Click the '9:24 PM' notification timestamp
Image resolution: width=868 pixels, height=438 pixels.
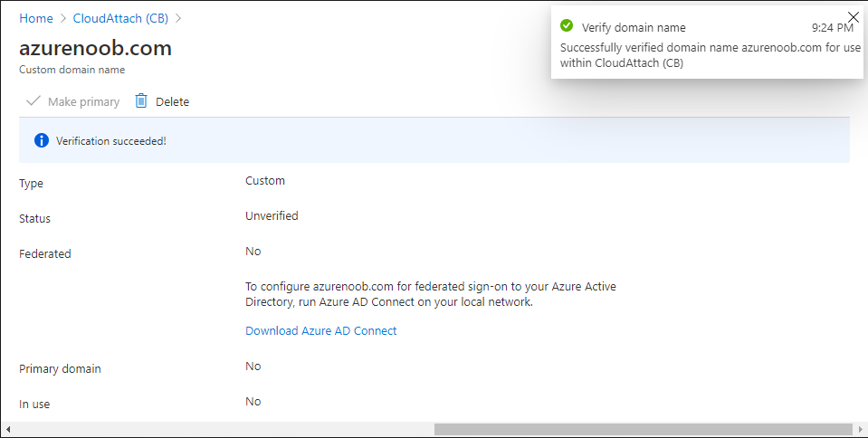[832, 28]
